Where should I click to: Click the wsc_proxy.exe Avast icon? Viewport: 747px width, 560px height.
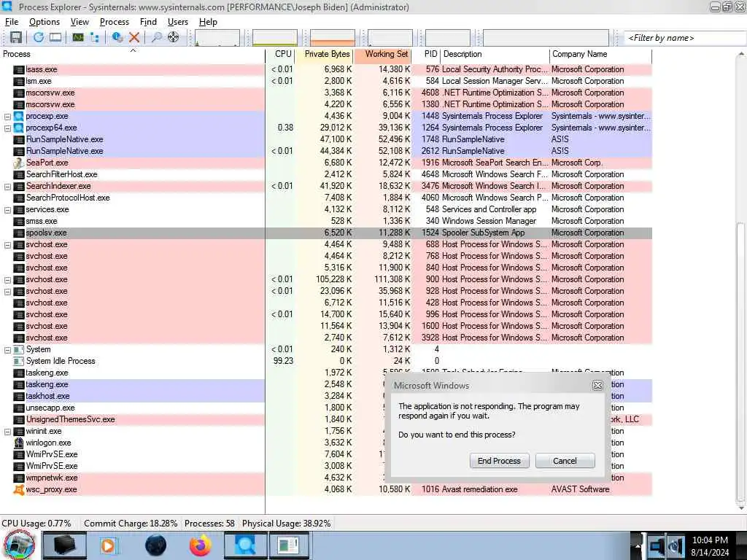pos(18,489)
